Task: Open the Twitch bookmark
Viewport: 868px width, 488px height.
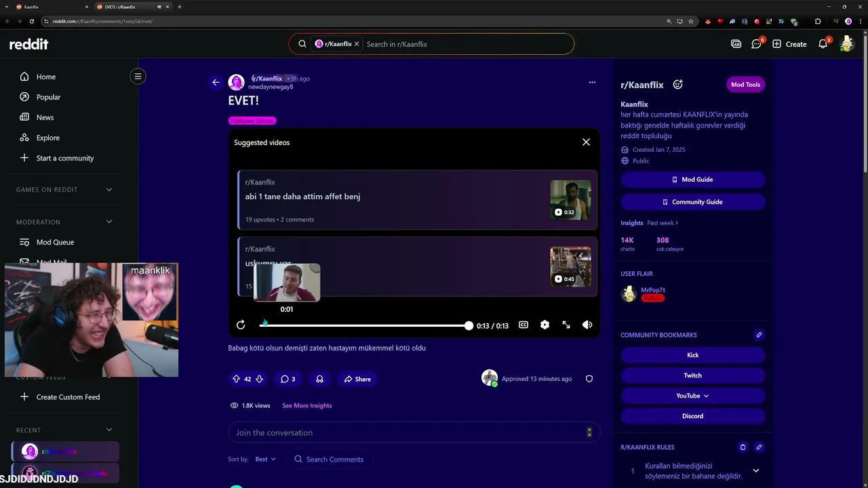Action: (692, 375)
